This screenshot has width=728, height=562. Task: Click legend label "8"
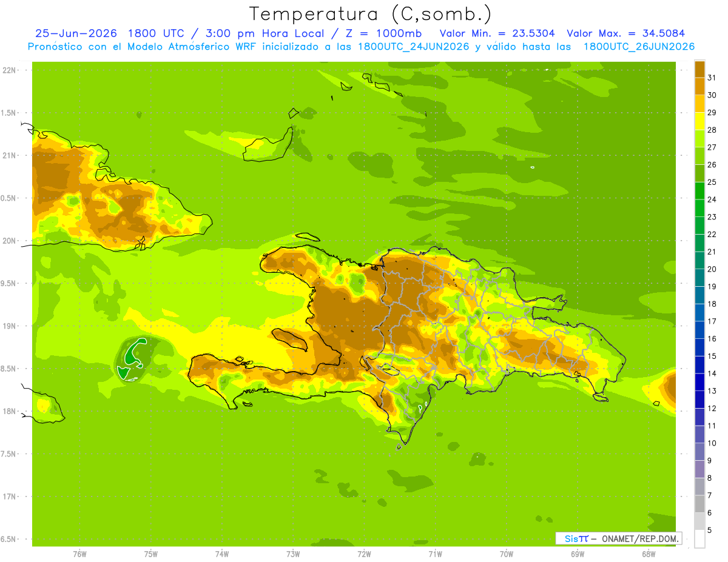[710, 478]
